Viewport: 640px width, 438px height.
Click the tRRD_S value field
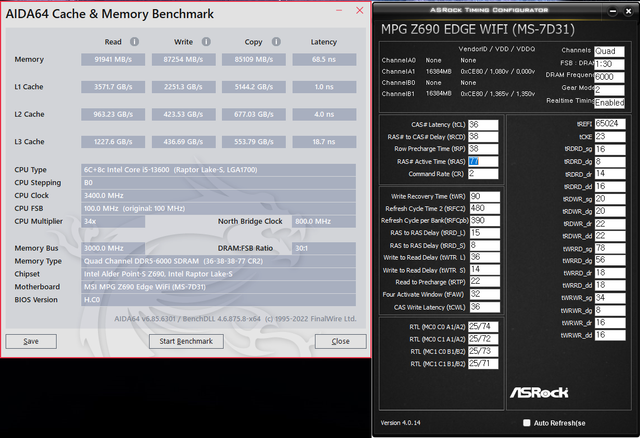tap(484, 245)
